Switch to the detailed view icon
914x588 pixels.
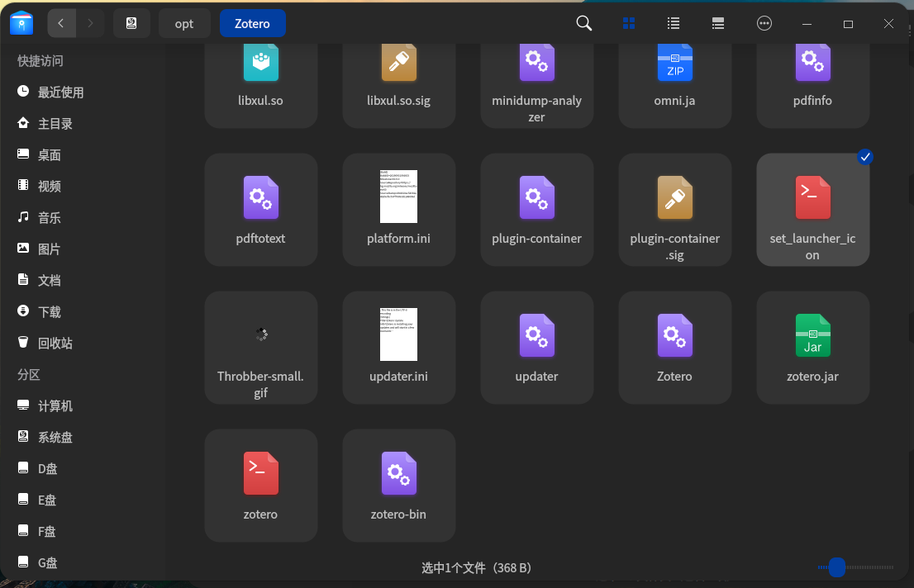click(717, 23)
